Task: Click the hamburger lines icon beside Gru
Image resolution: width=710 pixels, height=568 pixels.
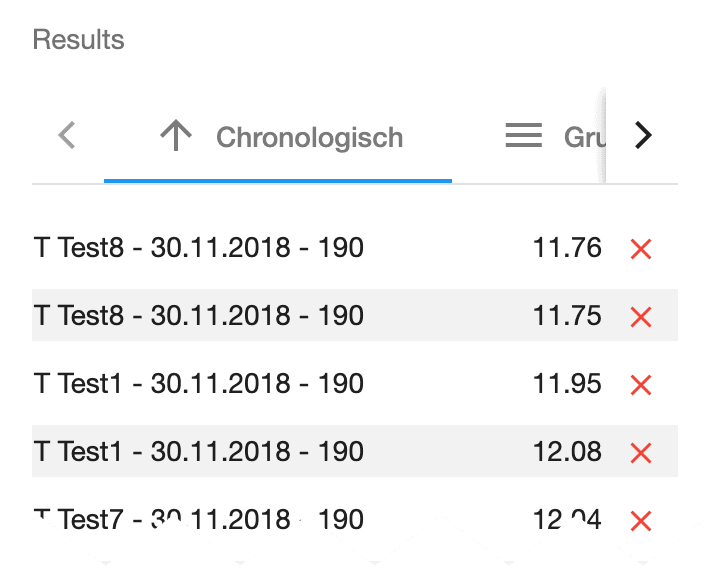Action: (x=523, y=135)
